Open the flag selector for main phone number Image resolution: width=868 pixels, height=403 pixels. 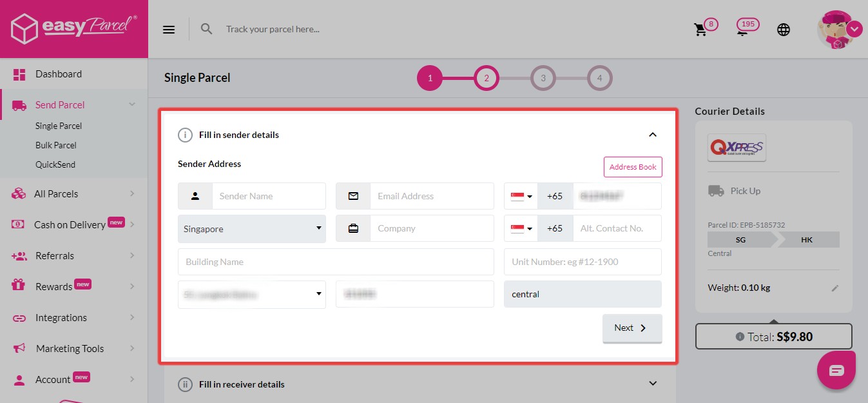(521, 196)
